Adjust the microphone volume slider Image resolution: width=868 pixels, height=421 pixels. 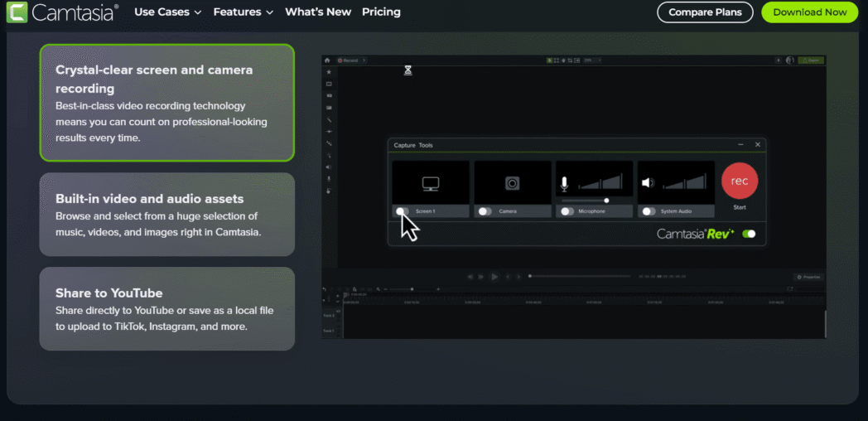pyautogui.click(x=585, y=201)
